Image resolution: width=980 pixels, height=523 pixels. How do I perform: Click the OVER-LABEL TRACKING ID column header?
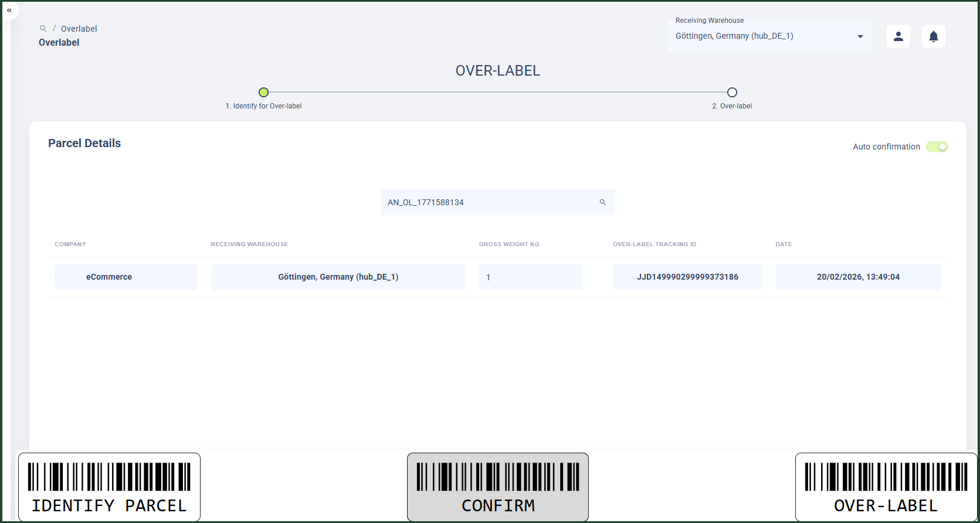pyautogui.click(x=655, y=244)
